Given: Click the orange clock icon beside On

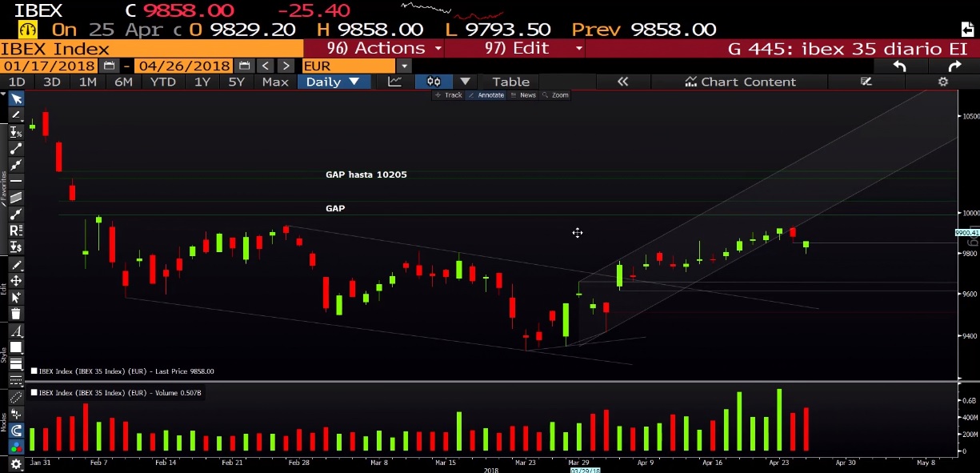Looking at the screenshot, I should tap(28, 30).
